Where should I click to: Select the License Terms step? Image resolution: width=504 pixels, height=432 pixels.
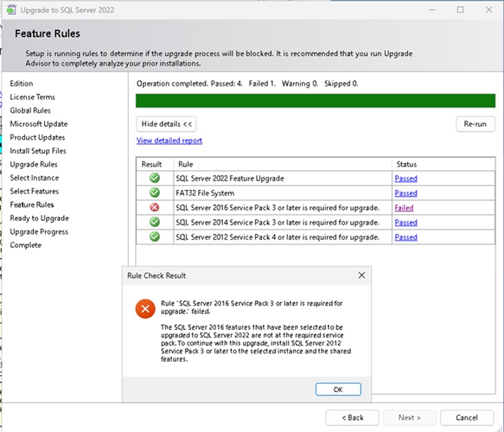click(32, 97)
